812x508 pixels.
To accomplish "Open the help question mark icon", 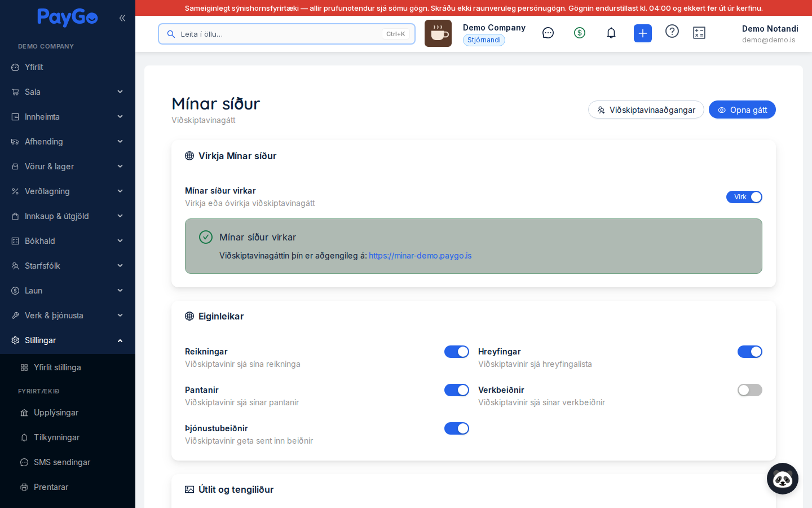I will tap(672, 31).
